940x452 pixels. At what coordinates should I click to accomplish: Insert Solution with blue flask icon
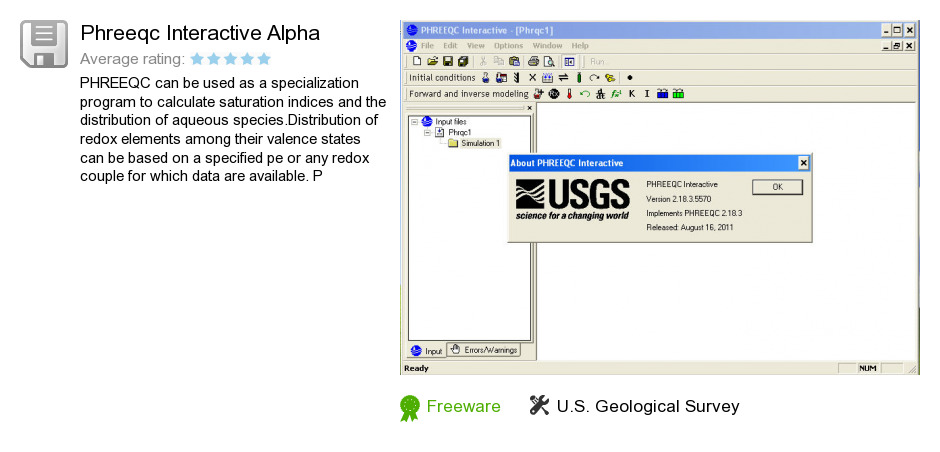pos(486,77)
